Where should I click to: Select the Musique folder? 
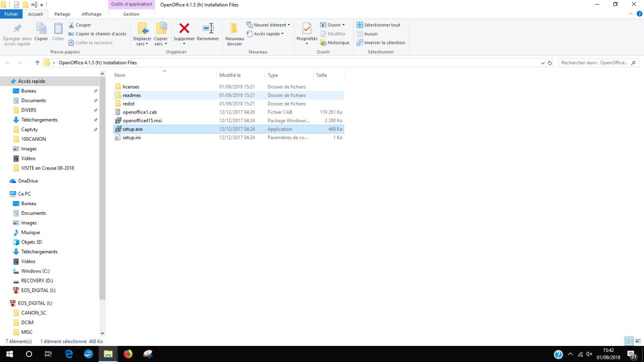pyautogui.click(x=30, y=232)
